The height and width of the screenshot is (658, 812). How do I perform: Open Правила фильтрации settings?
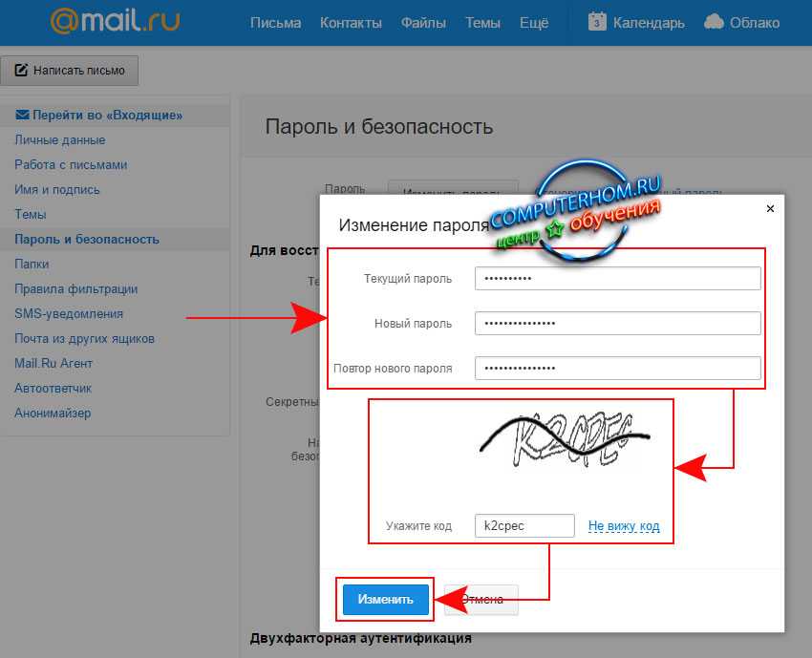75,289
